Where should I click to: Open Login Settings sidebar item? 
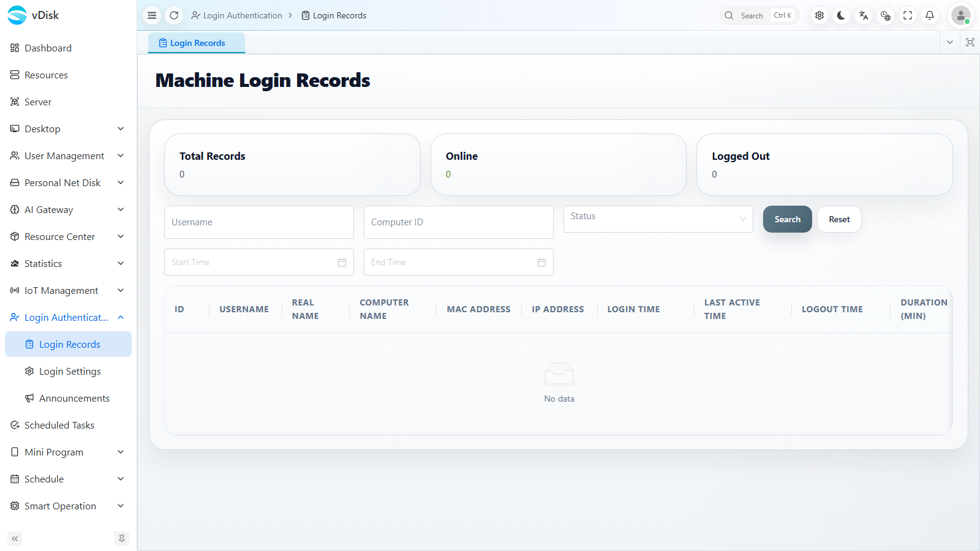coord(68,371)
